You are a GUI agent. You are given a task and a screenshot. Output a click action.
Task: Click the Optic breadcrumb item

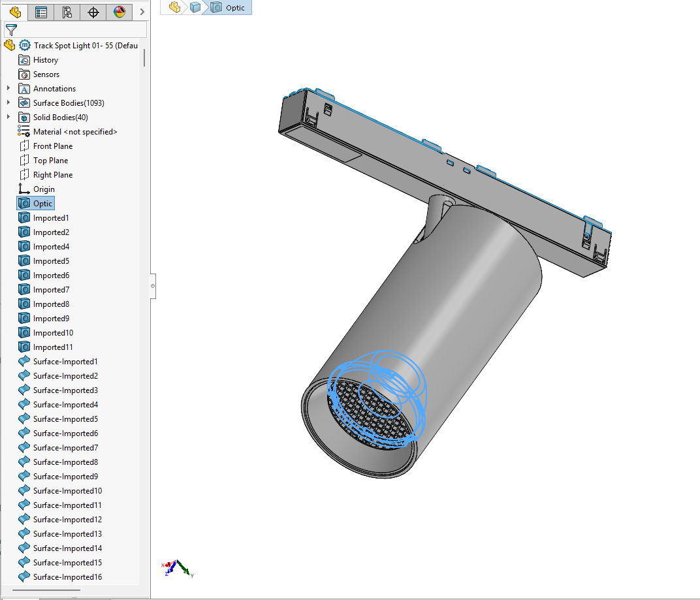click(x=228, y=8)
